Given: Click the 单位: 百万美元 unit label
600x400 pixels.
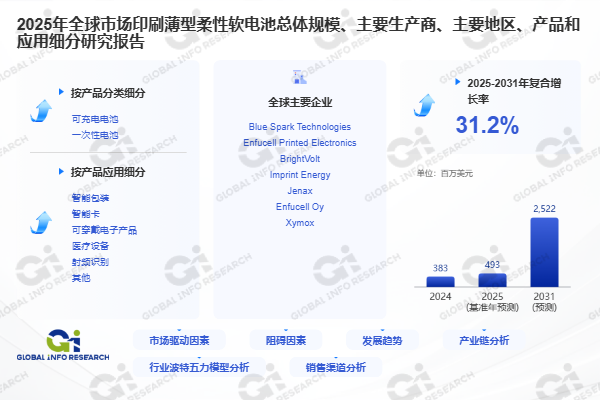Looking at the screenshot, I should tap(445, 173).
